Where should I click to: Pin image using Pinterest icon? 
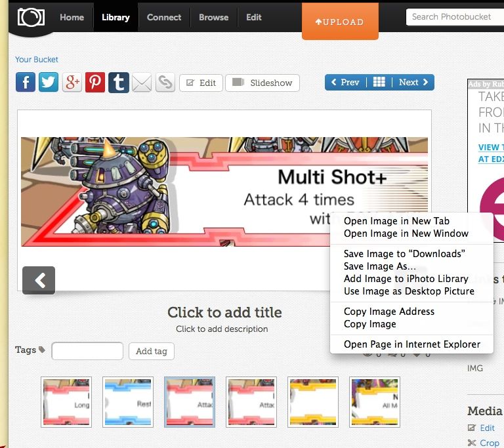tap(95, 83)
